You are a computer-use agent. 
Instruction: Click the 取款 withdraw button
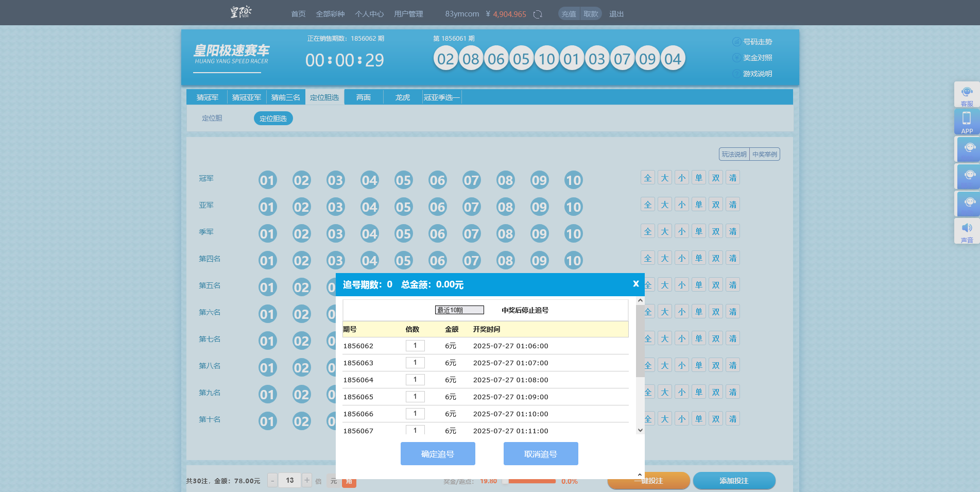pos(591,14)
